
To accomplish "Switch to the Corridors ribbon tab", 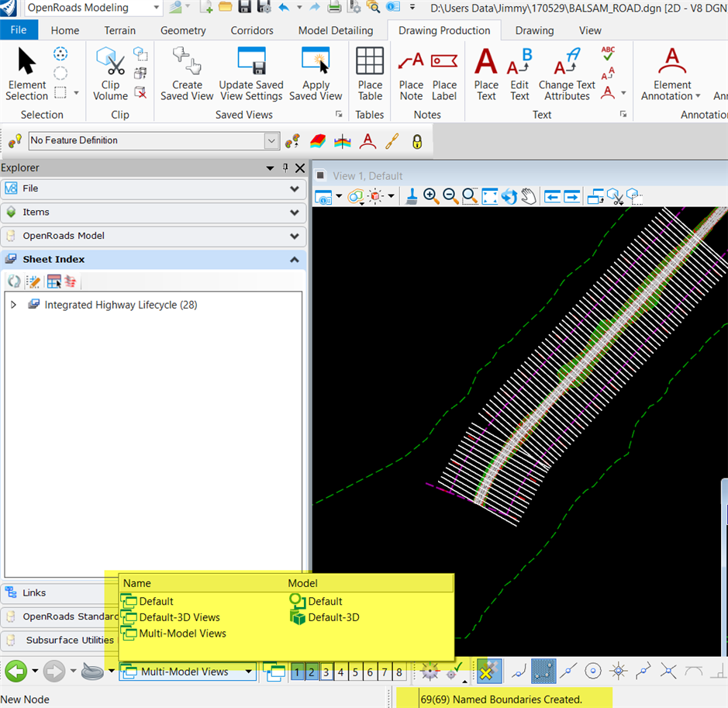I will [252, 31].
